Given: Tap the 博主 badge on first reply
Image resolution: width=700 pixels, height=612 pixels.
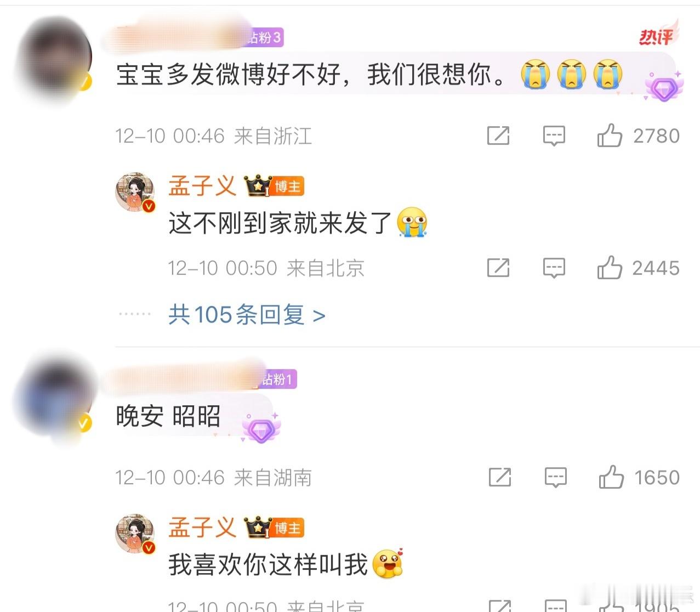Looking at the screenshot, I should pos(287,186).
